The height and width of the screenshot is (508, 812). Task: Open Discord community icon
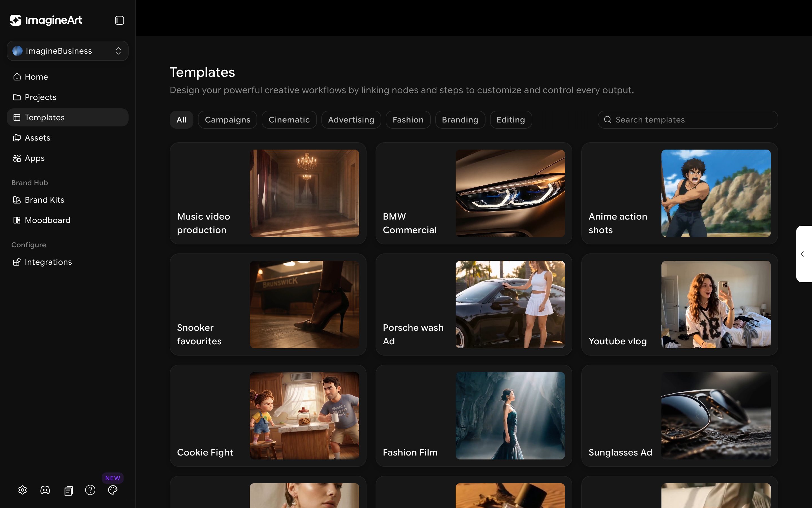point(45,490)
